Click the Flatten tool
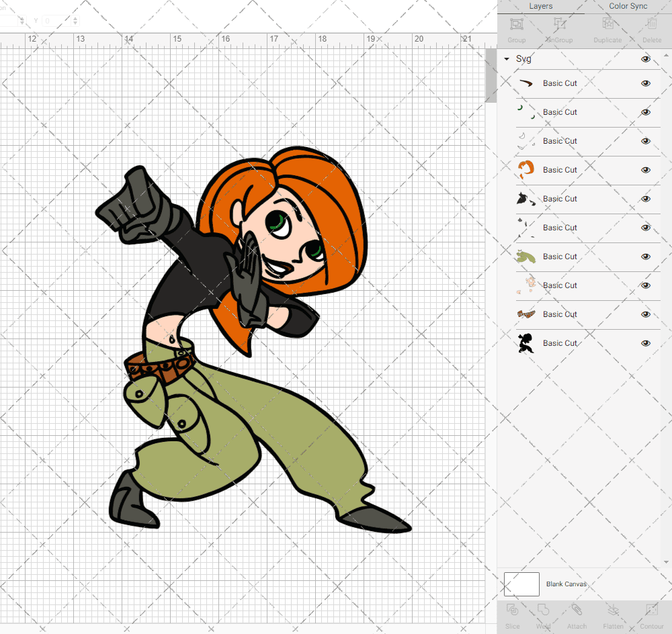672x634 pixels. pos(613,615)
